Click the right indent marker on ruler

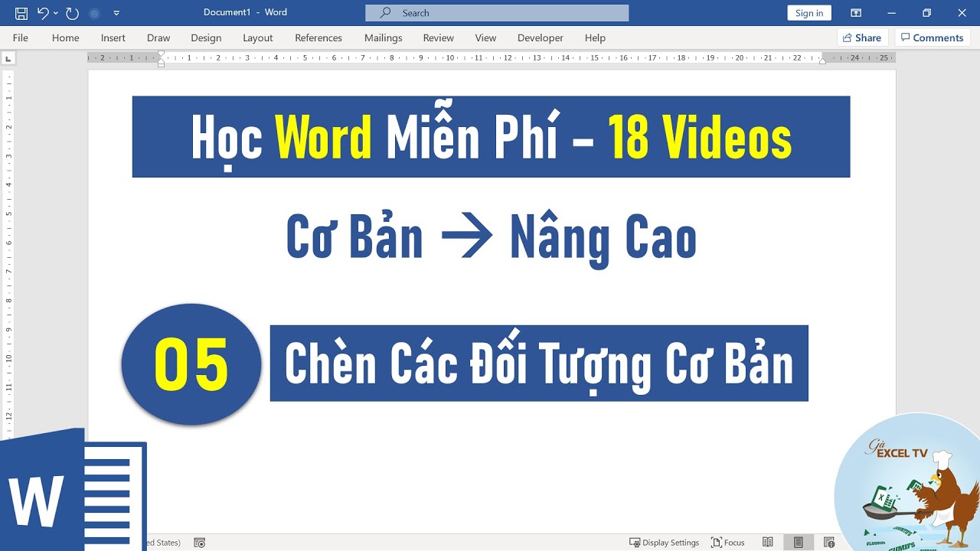tap(822, 61)
